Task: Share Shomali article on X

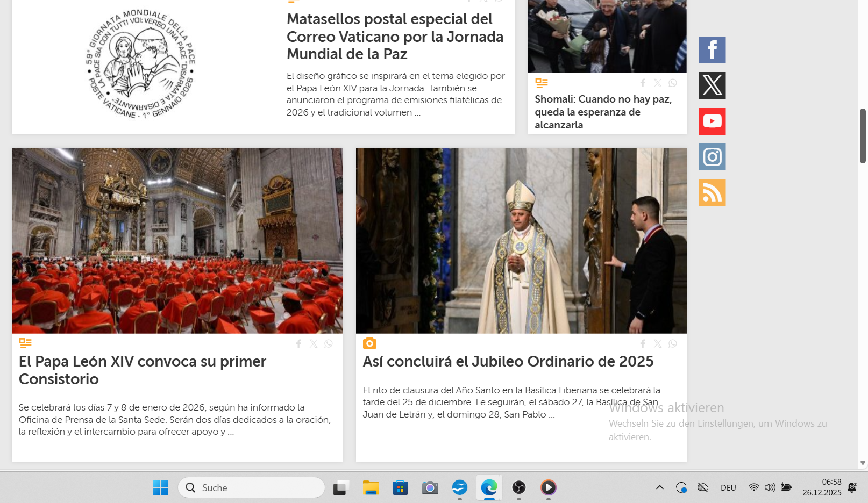Action: pyautogui.click(x=658, y=83)
